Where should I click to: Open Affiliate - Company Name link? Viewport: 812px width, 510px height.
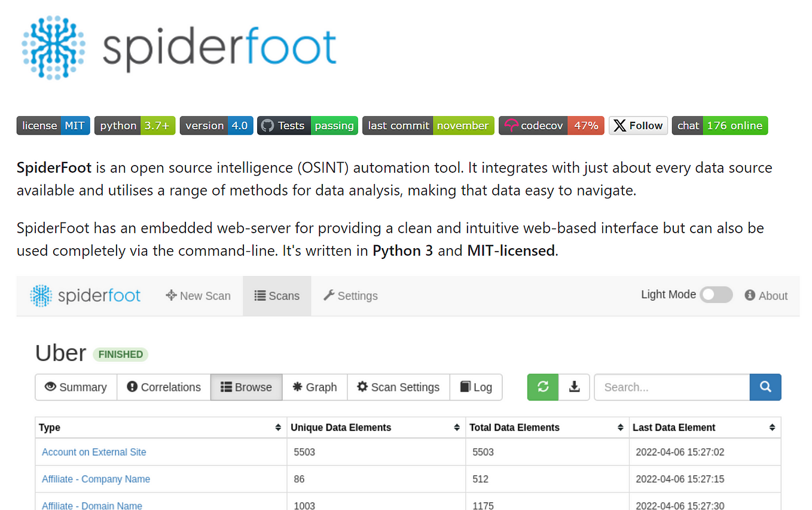[96, 479]
